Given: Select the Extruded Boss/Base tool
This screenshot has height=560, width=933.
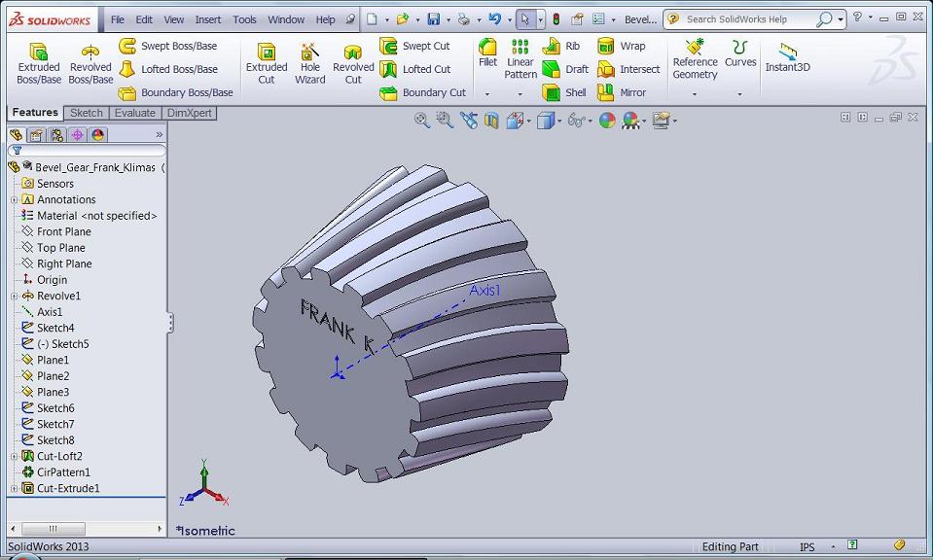Looking at the screenshot, I should tap(39, 62).
